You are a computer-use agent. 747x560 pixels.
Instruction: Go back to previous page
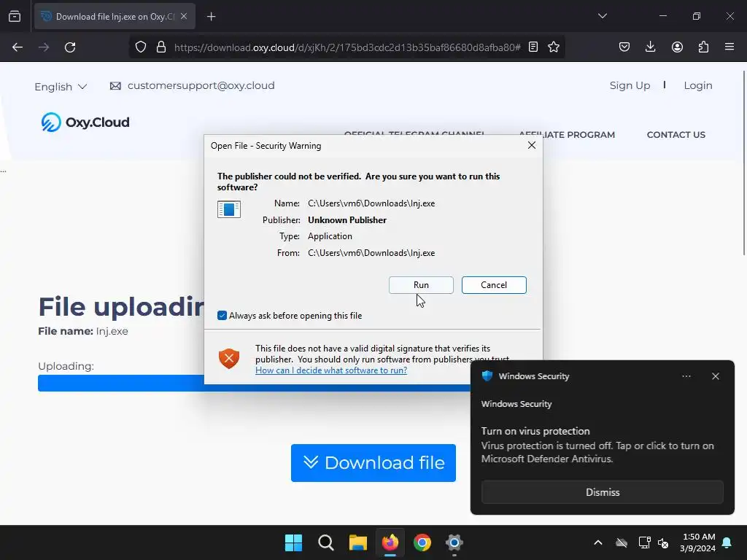[x=18, y=47]
